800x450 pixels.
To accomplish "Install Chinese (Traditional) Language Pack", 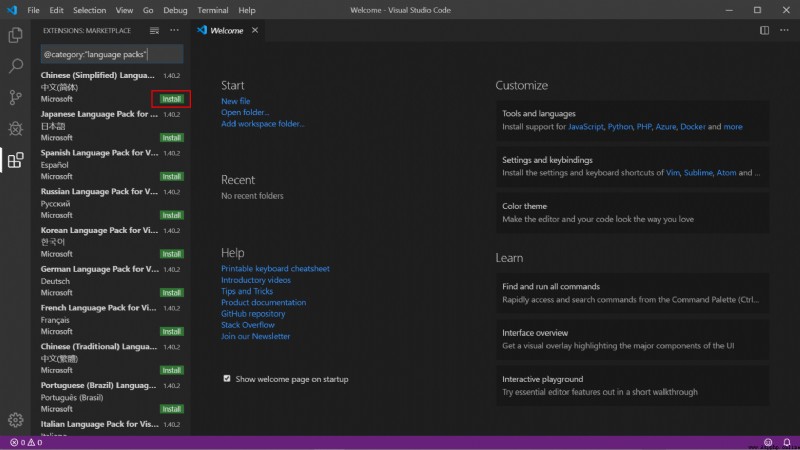I will (171, 370).
